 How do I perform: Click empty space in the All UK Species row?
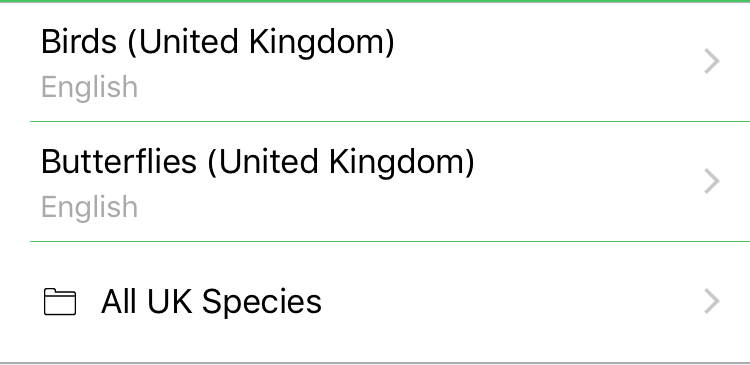pyautogui.click(x=512, y=302)
